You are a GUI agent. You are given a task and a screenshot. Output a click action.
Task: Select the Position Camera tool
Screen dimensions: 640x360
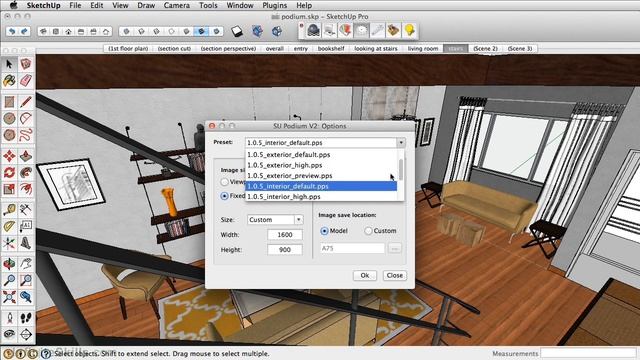9,318
